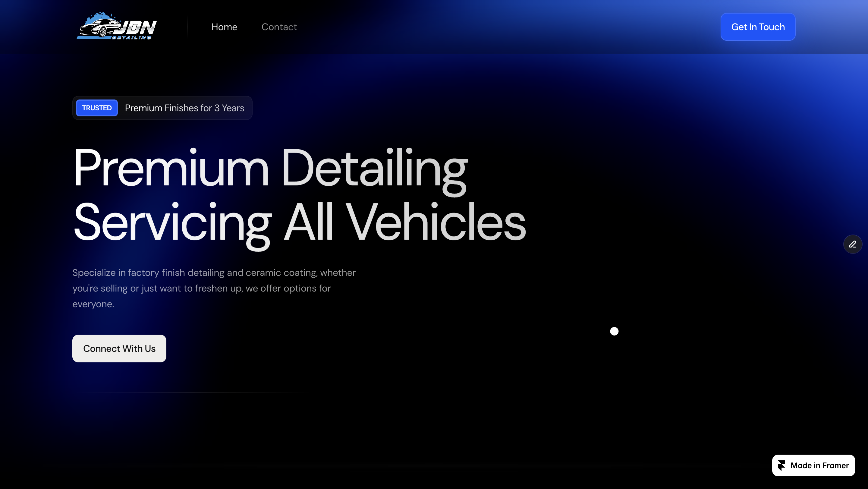868x489 pixels.
Task: Expand the edit options via the pencil button
Action: pyautogui.click(x=853, y=244)
